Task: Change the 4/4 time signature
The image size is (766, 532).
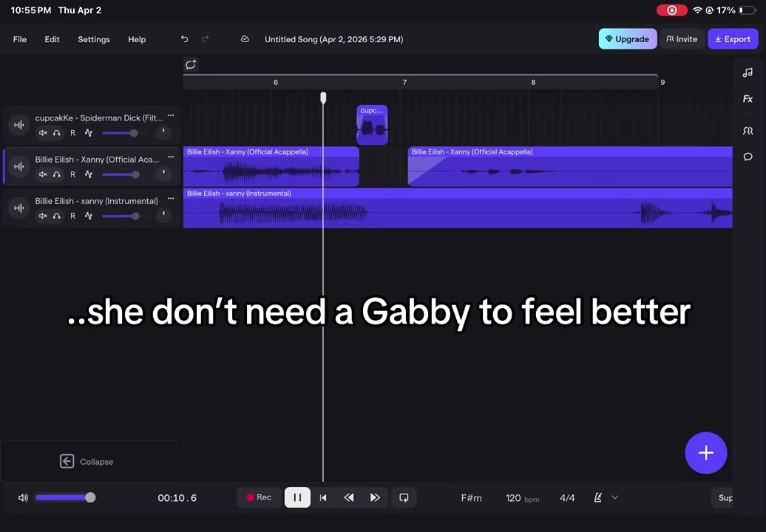Action: [x=567, y=498]
